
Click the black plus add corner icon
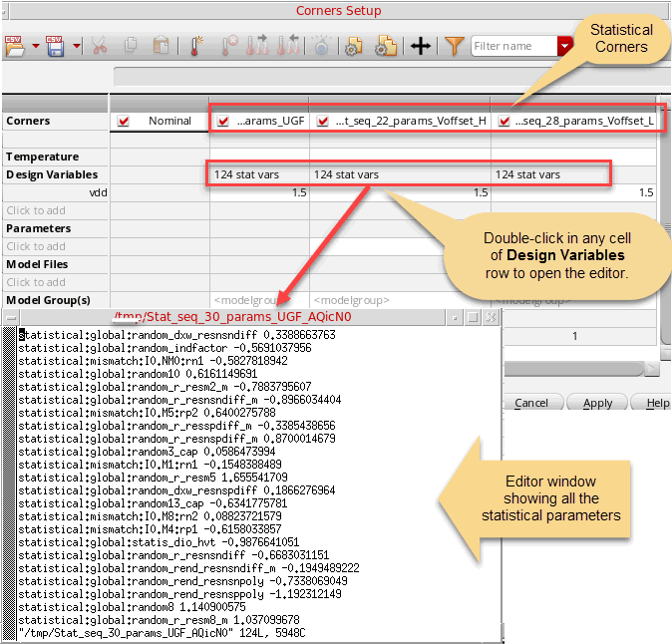[420, 46]
